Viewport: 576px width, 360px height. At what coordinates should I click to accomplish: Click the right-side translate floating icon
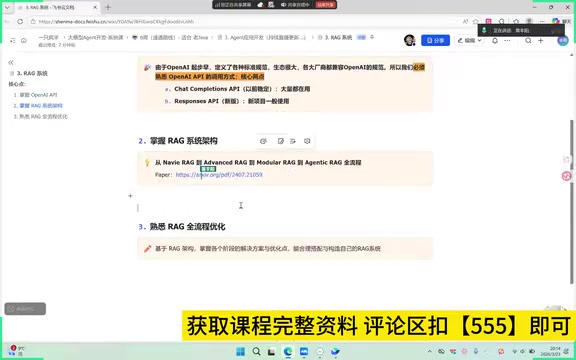coord(566,160)
